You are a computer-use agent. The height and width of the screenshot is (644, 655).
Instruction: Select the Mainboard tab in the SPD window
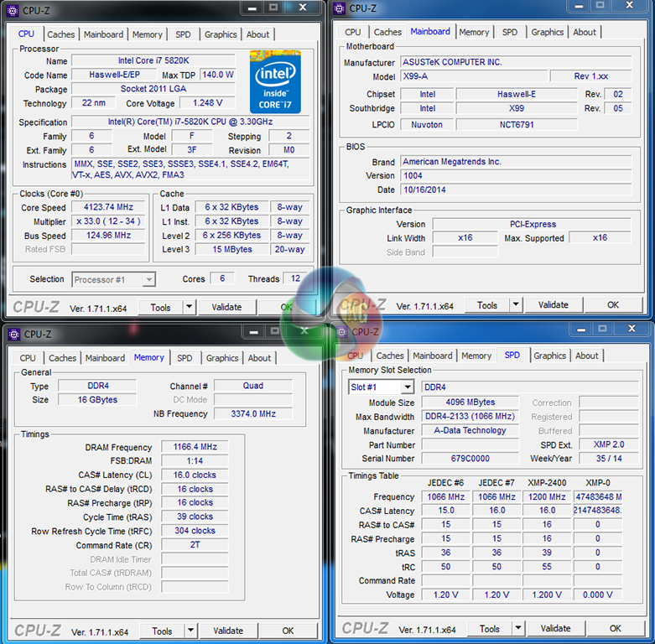433,356
